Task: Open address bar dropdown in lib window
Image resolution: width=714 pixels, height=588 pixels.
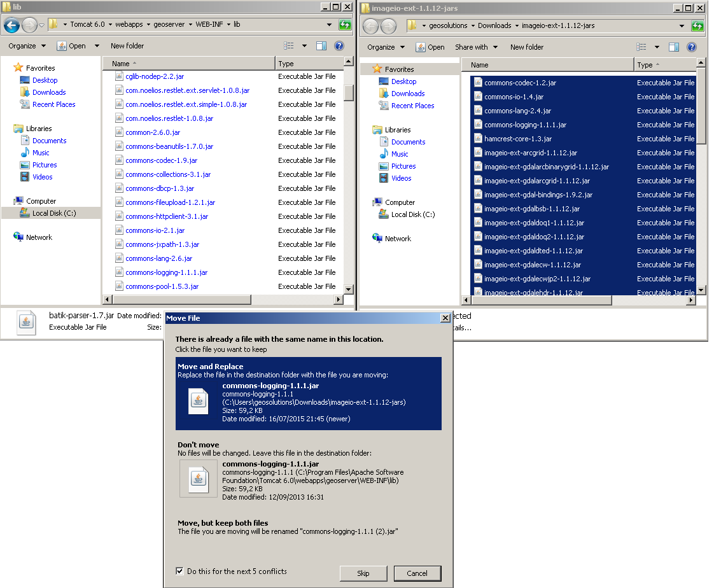Action: click(x=330, y=25)
